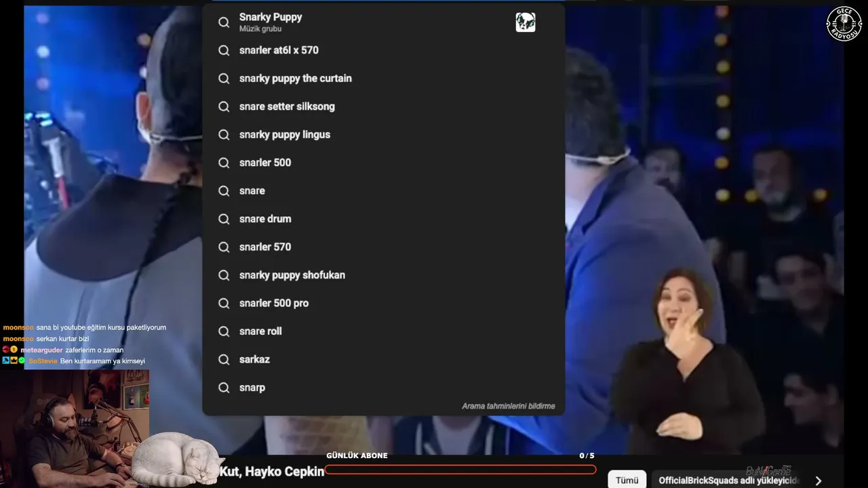The image size is (868, 488).
Task: Open the 'Arama tahminlerini bildirme' link
Action: 509,406
